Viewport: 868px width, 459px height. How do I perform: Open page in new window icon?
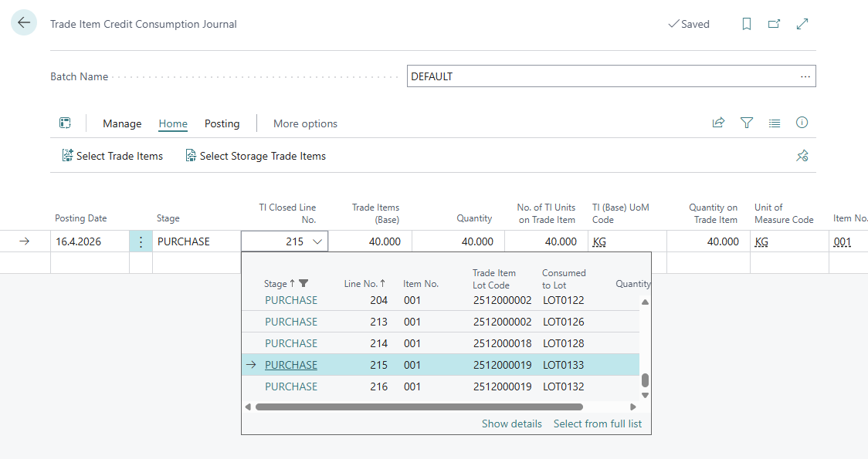774,24
